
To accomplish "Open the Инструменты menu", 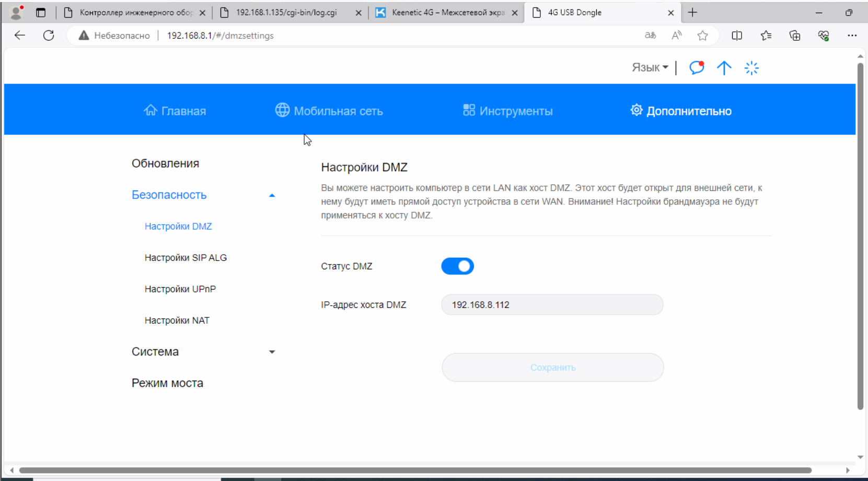I will 508,111.
